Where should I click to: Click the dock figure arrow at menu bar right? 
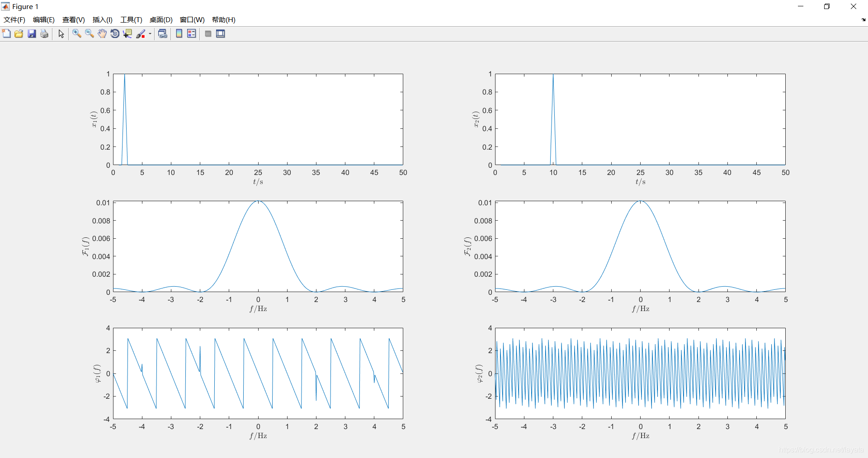coord(863,20)
